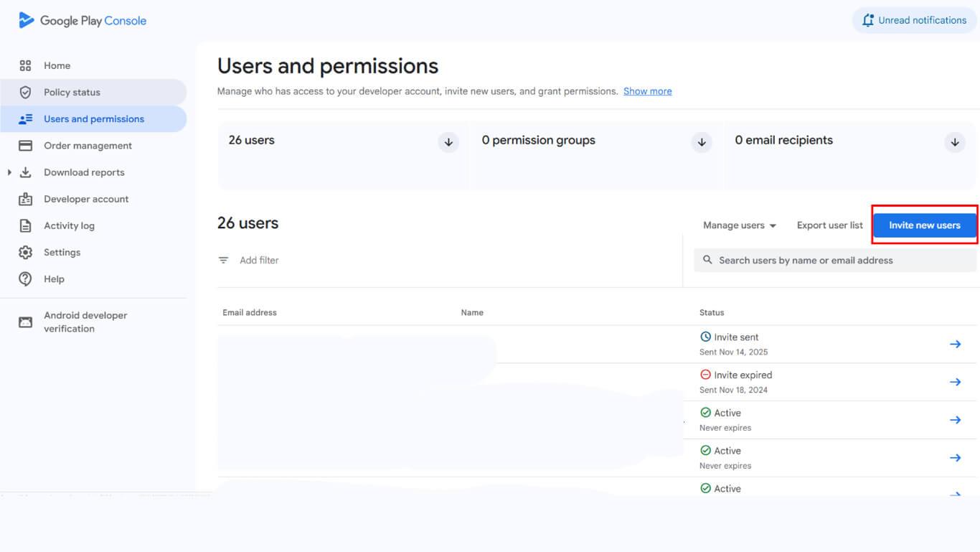
Task: Click the Show more link
Action: click(647, 91)
